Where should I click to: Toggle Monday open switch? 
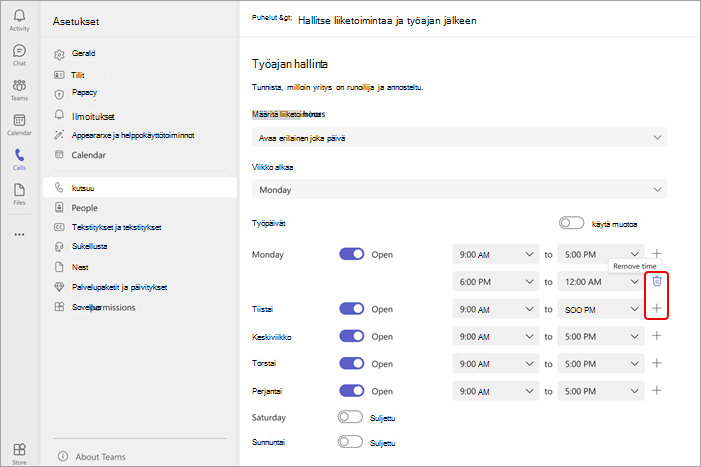[x=351, y=254]
